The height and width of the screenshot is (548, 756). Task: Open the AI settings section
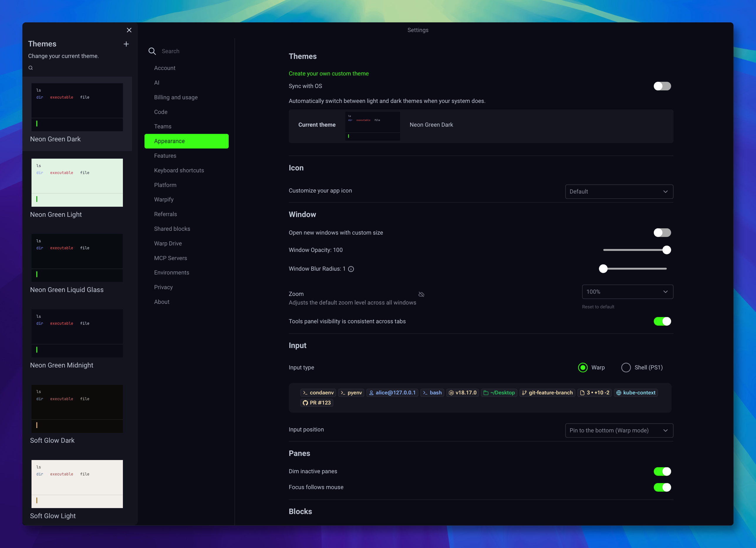186,83
